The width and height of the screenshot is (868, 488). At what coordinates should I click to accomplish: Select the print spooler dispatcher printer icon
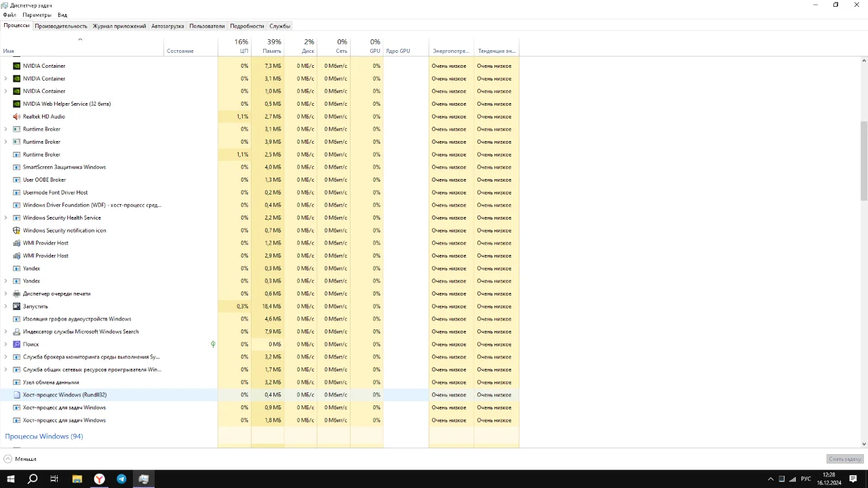click(17, 293)
